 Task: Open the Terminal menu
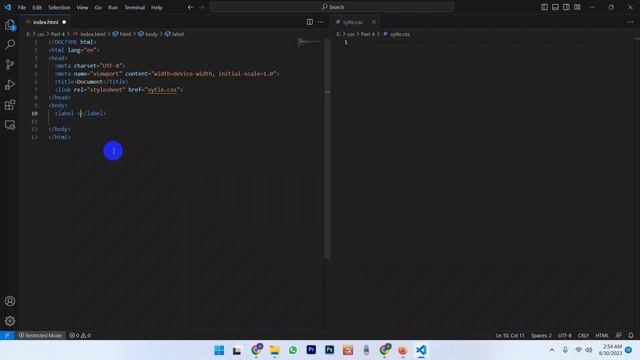click(135, 7)
